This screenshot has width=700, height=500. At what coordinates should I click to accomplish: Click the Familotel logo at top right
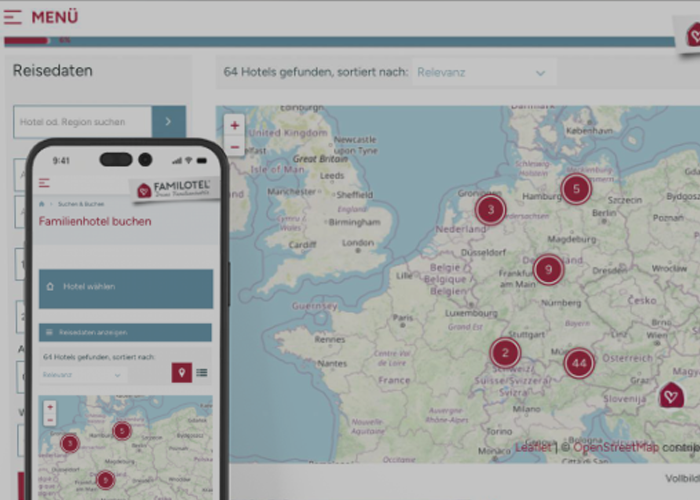point(690,35)
